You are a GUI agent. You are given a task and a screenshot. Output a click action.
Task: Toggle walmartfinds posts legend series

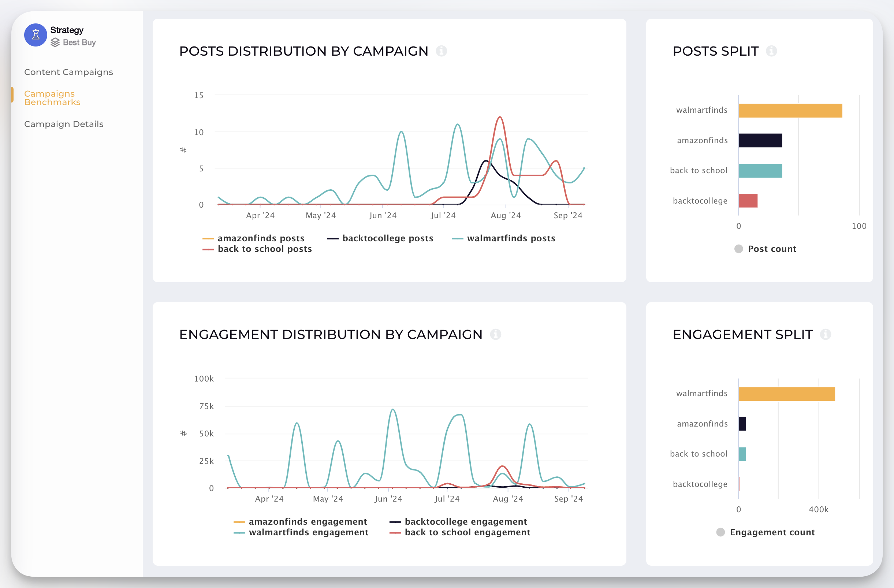503,238
